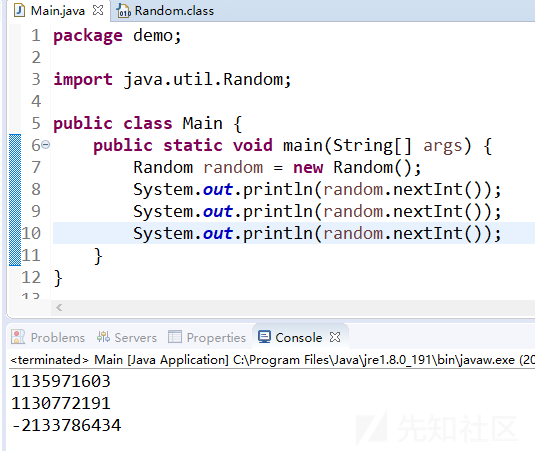This screenshot has width=535, height=451.
Task: Switch to the Main.java editor tab
Action: (x=58, y=11)
